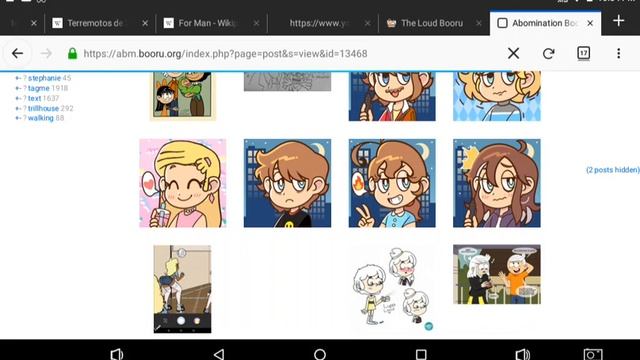Tap the Android home circle button

320,354
